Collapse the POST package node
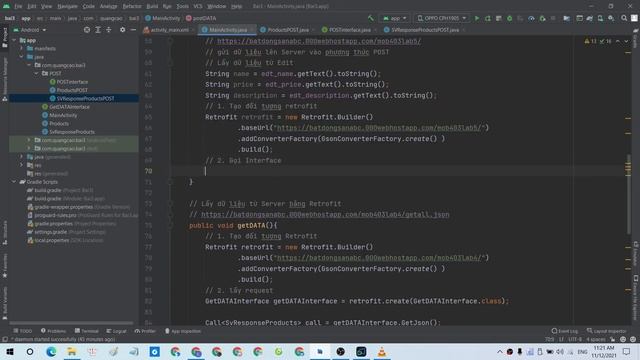640x360 pixels. tap(36, 73)
